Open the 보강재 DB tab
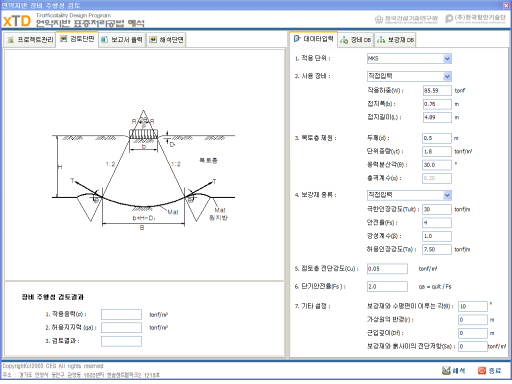512x384 pixels. 395,40
